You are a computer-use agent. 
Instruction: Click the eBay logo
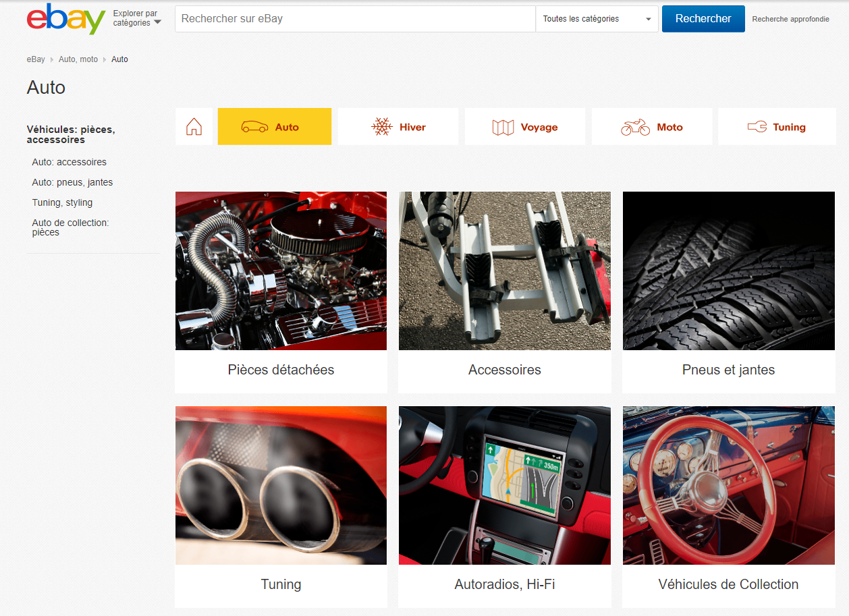[65, 19]
